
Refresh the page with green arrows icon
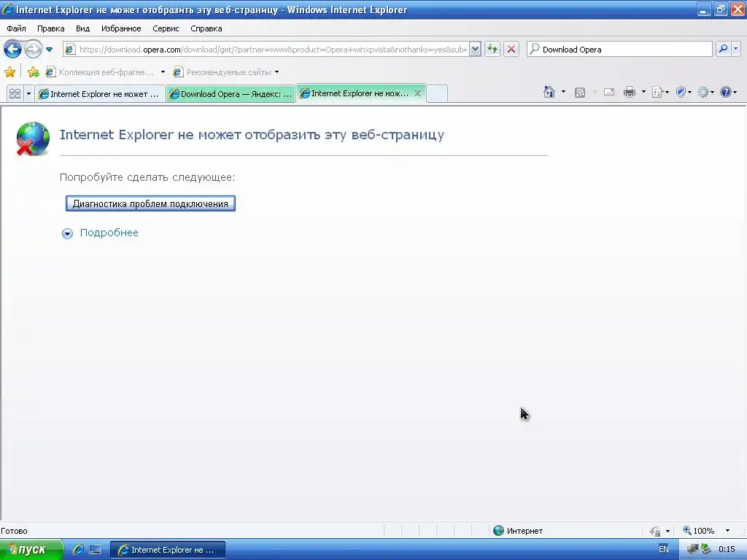click(492, 49)
